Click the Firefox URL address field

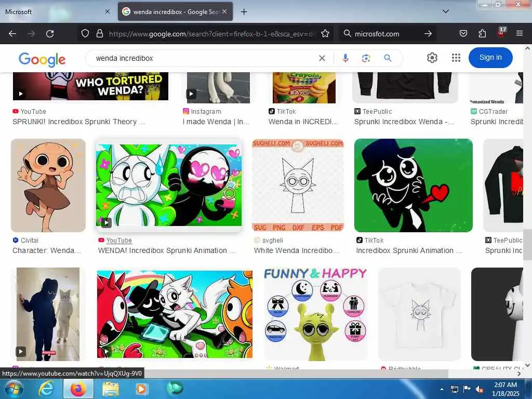click(x=212, y=34)
